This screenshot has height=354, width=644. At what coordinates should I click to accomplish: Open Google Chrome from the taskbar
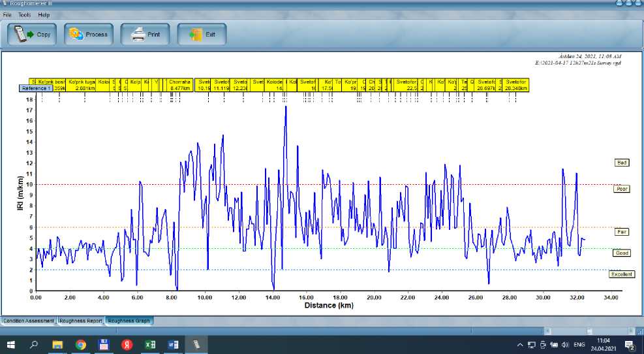coord(80,344)
